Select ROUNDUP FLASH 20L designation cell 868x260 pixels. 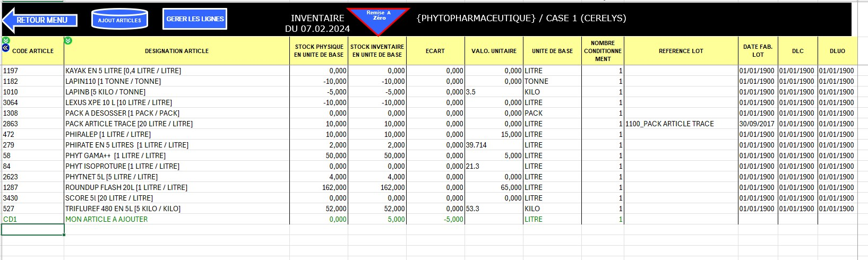click(176, 187)
